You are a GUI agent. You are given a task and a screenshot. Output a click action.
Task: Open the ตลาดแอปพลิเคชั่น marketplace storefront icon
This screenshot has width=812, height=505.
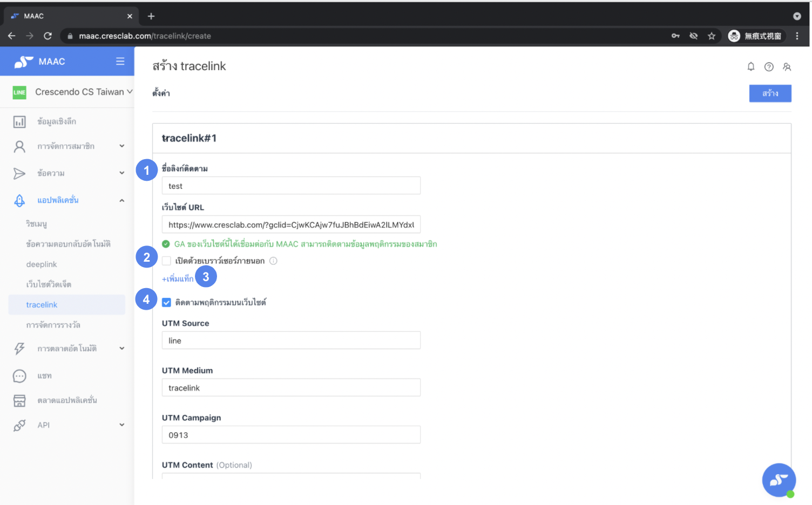tap(19, 400)
